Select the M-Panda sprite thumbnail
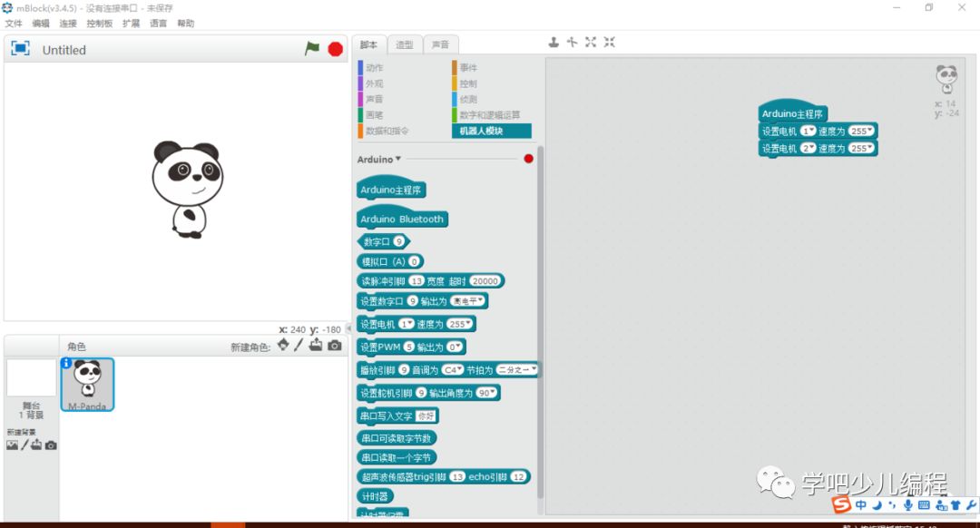The height and width of the screenshot is (528, 980). pyautogui.click(x=87, y=385)
